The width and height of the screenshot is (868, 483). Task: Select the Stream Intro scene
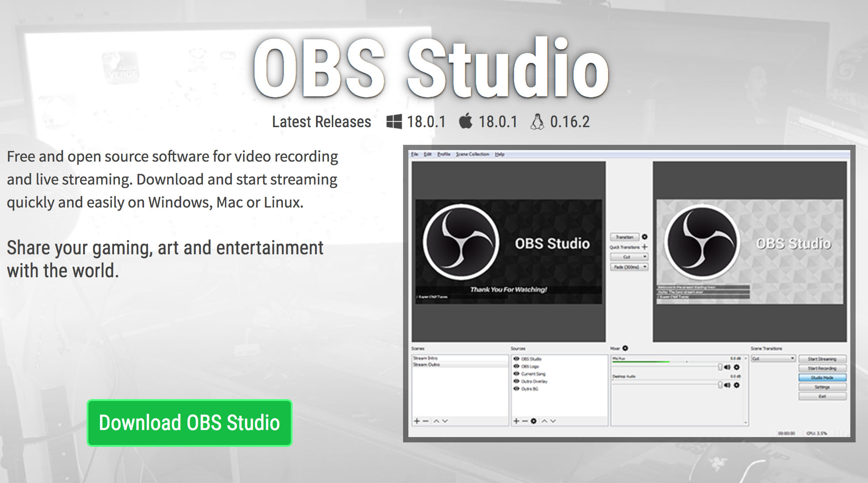tap(460, 358)
